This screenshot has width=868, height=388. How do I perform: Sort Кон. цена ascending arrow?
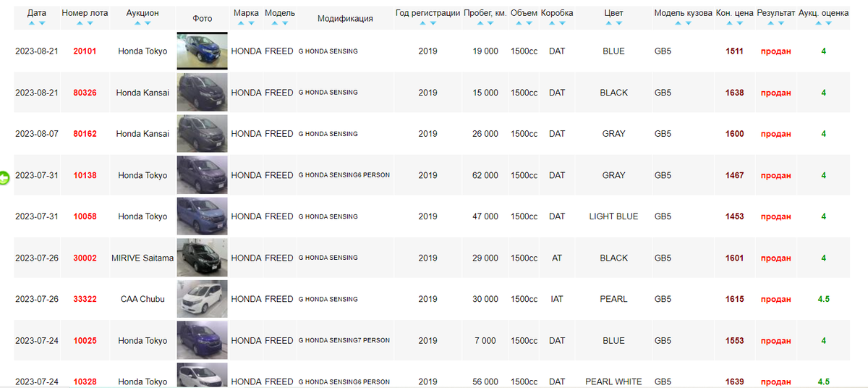point(728,23)
